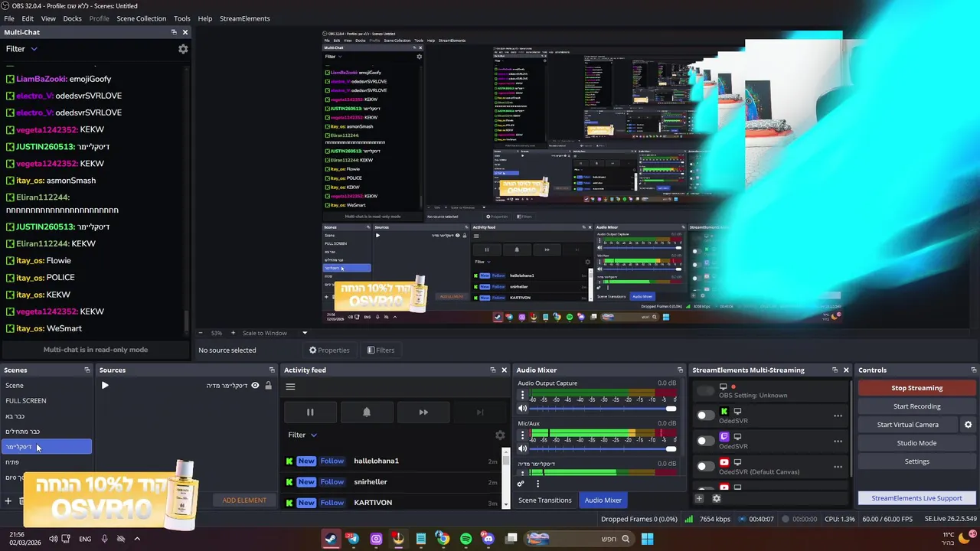Image resolution: width=980 pixels, height=551 pixels.
Task: Click the fast-forward skip alert button
Action: [x=423, y=412]
